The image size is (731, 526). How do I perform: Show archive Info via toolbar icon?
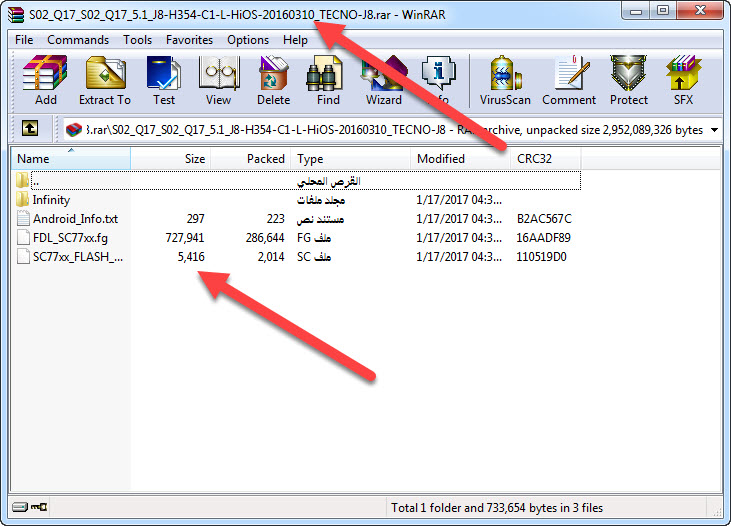point(438,80)
